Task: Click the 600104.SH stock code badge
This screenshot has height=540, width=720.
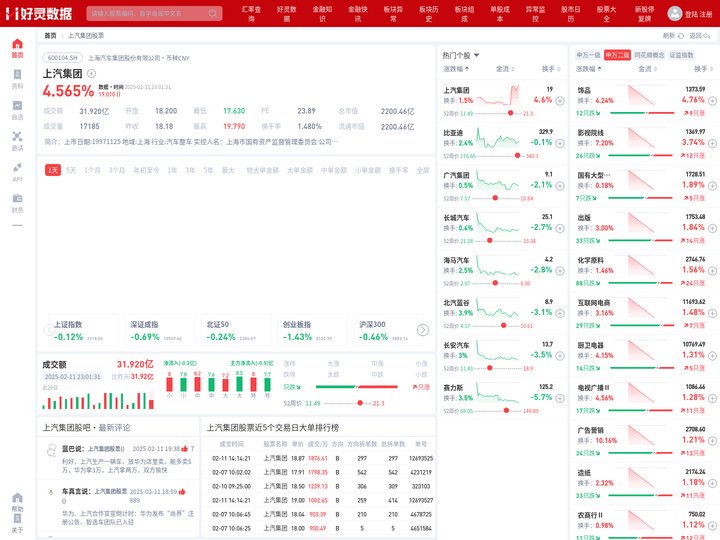Action: click(63, 58)
